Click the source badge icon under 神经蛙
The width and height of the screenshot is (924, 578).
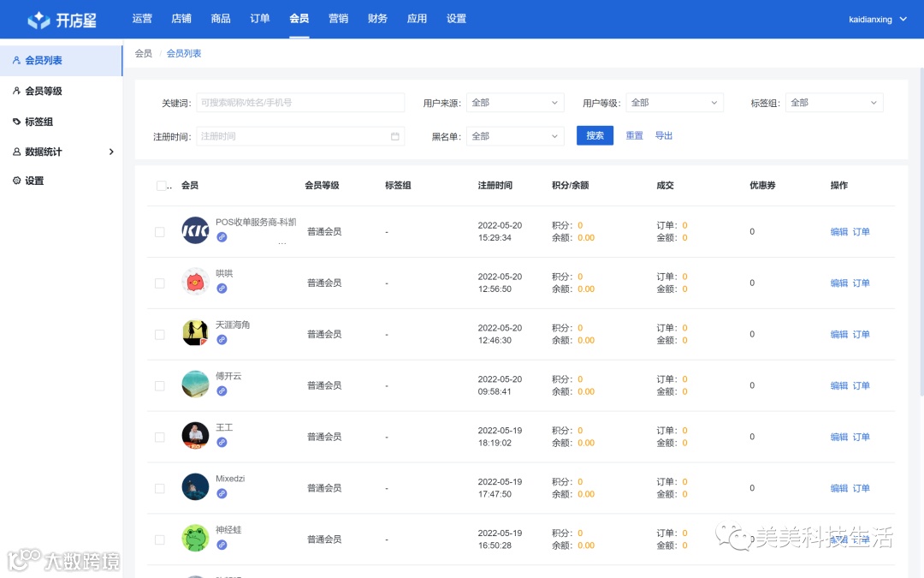coord(222,545)
